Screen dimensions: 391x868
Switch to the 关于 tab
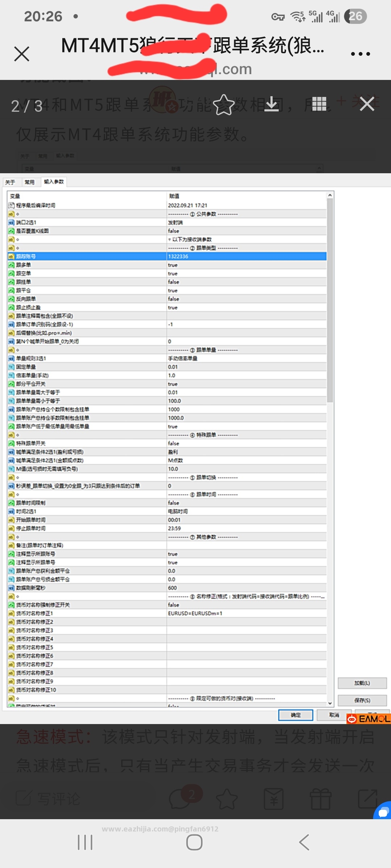click(x=10, y=182)
